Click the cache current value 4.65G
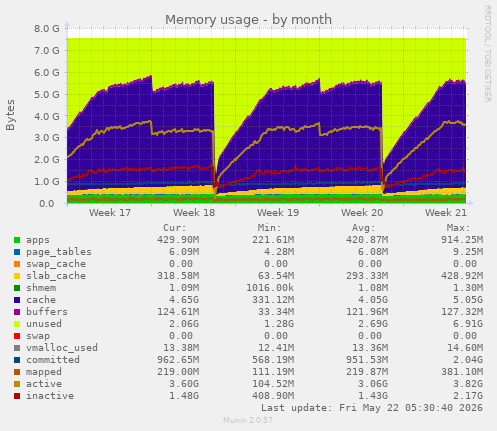Image resolution: width=497 pixels, height=431 pixels. (x=184, y=300)
